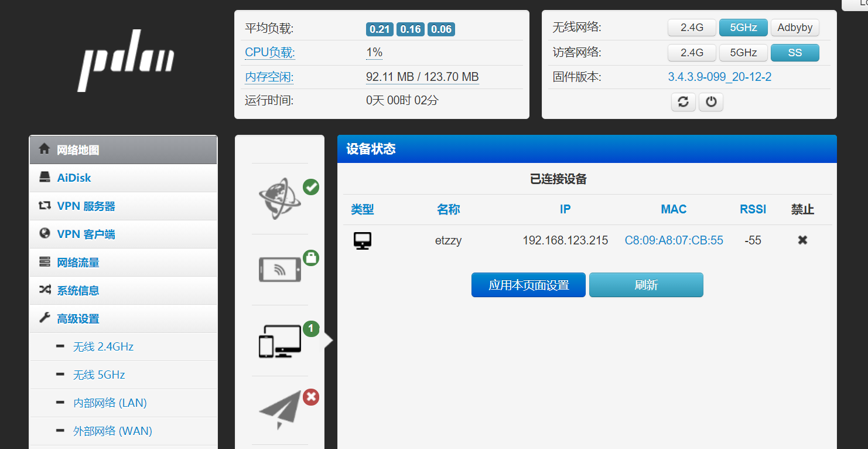The width and height of the screenshot is (868, 449).
Task: Open the paper plane status icon
Action: pos(280,410)
